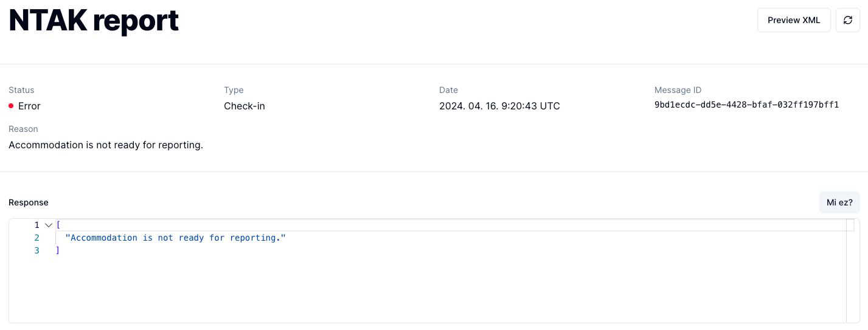Screen dimensions: 868x330
Task: Click the Reason message text
Action: point(106,145)
